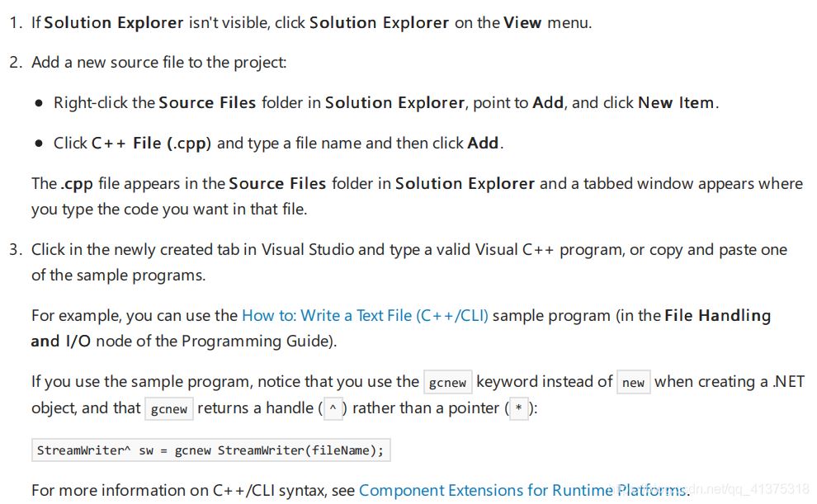The image size is (817, 504).
Task: Click the step number 3 marker
Action: pos(16,249)
